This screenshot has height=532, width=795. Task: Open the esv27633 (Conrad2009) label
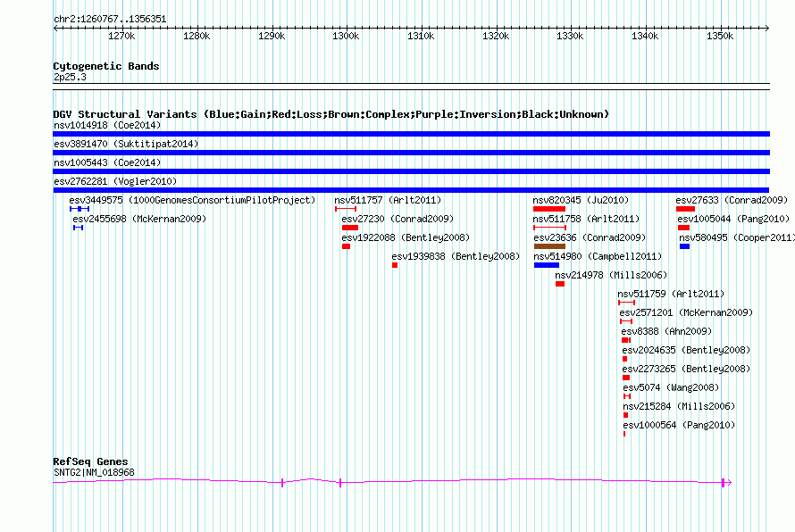click(732, 200)
